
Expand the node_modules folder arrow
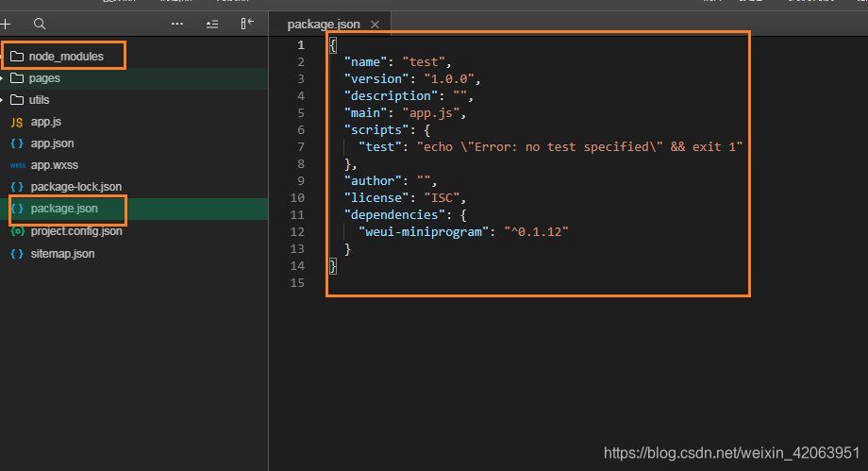2,57
